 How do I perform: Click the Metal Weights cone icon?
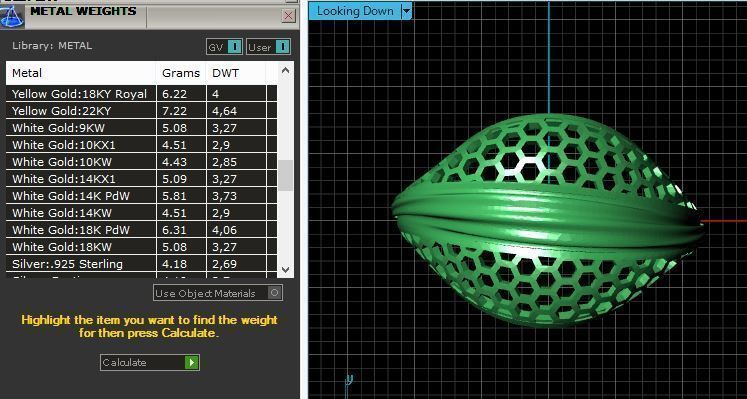pyautogui.click(x=11, y=16)
